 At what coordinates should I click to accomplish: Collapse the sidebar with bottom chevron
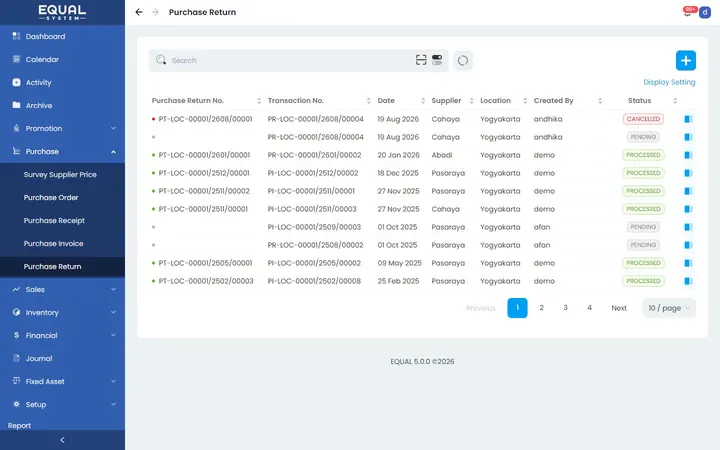point(62,440)
